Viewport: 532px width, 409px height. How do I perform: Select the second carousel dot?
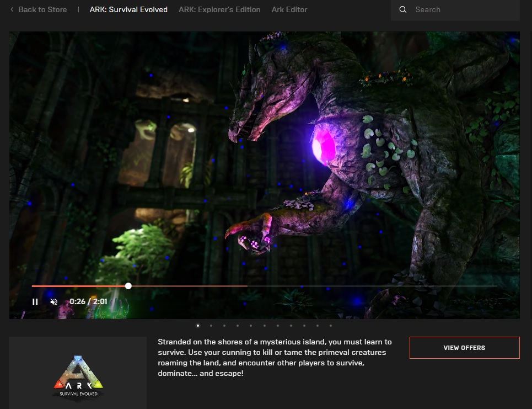(211, 326)
